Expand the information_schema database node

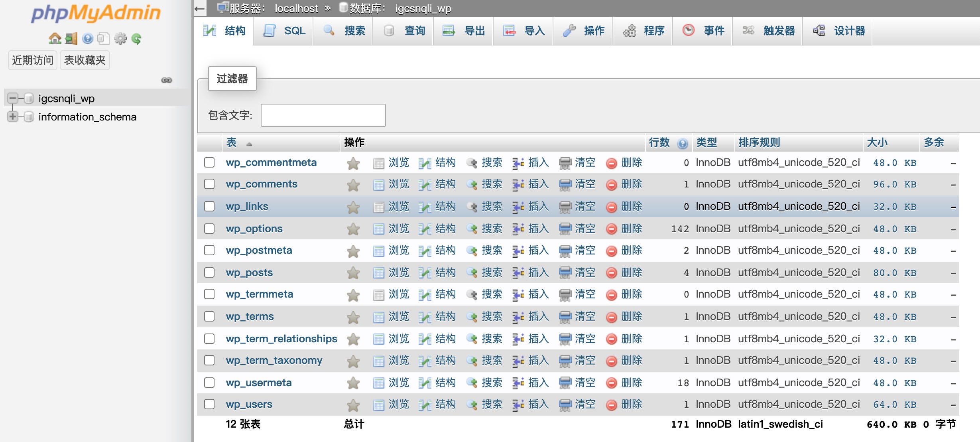(13, 116)
